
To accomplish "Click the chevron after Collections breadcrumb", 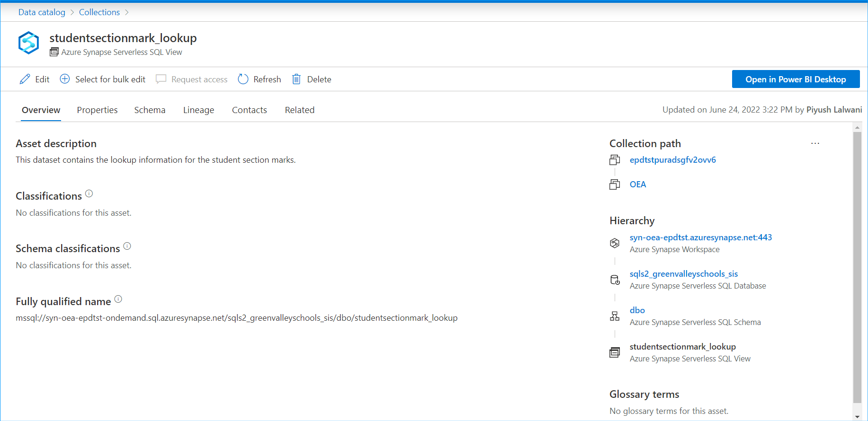I will point(126,12).
